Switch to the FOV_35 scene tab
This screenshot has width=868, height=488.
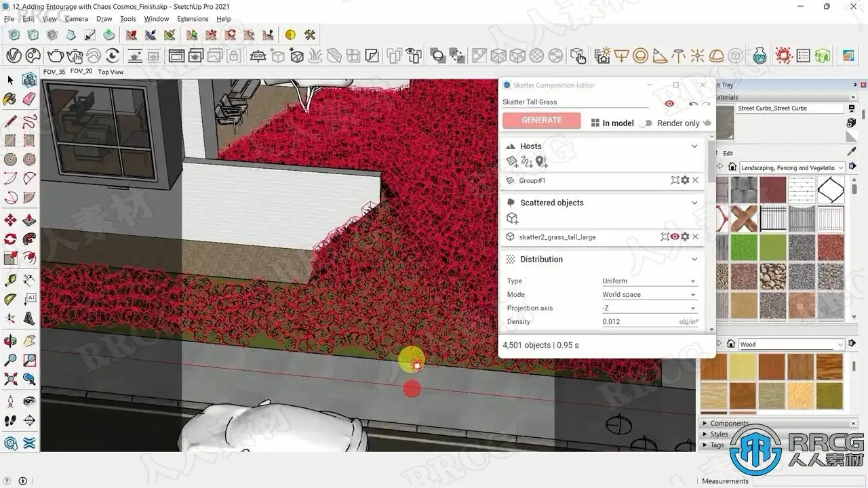click(54, 72)
